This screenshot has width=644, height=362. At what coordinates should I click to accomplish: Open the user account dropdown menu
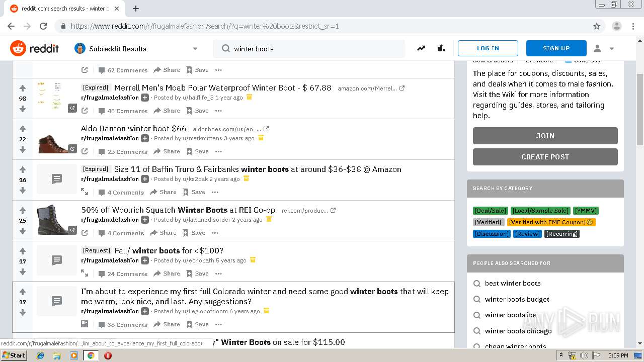(604, 48)
